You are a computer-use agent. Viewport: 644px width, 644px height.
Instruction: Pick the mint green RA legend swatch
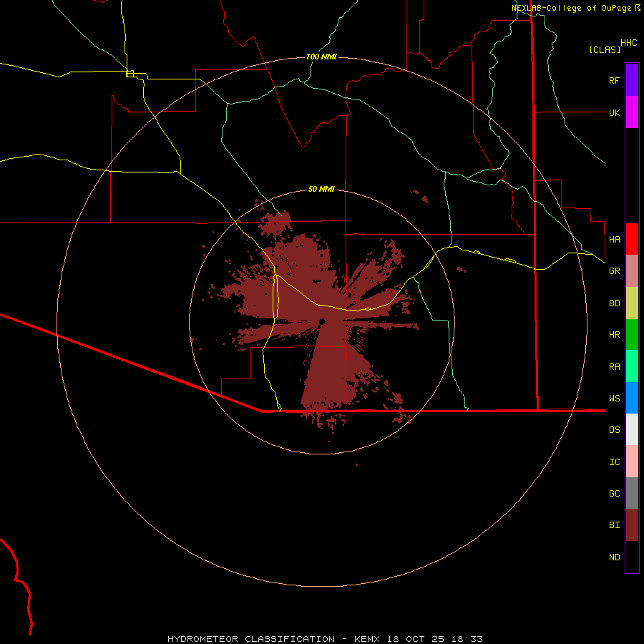point(632,366)
